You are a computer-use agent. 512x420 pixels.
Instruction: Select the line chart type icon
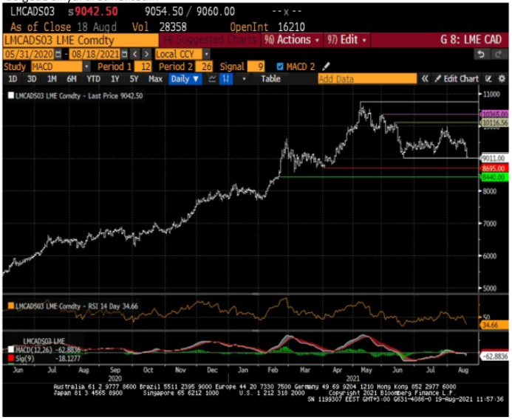pyautogui.click(x=212, y=79)
